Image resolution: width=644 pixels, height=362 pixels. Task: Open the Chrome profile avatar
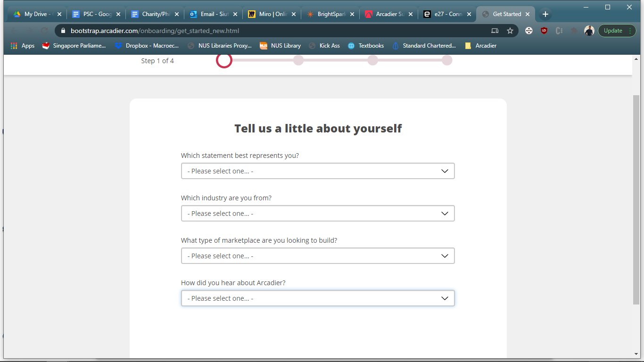click(x=589, y=31)
